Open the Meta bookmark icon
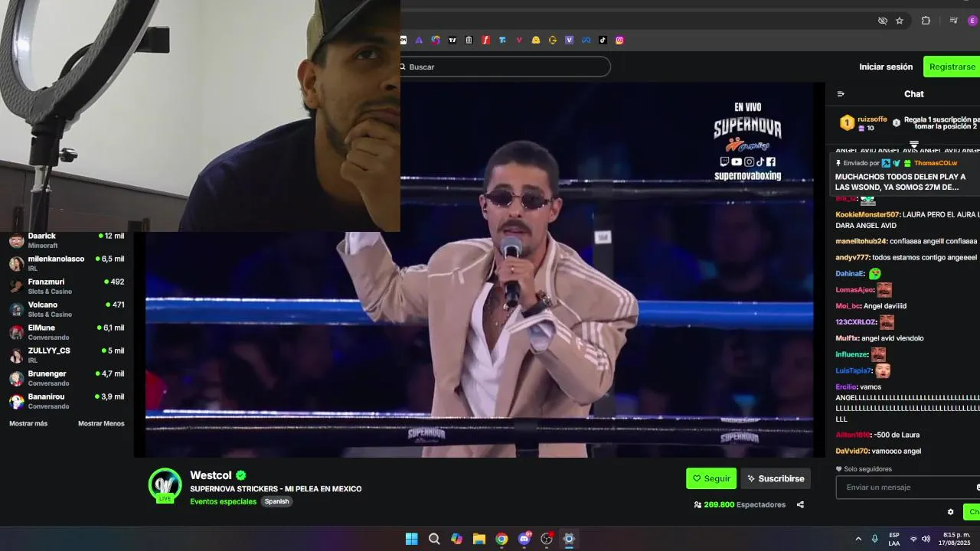The width and height of the screenshot is (980, 551). click(x=586, y=40)
